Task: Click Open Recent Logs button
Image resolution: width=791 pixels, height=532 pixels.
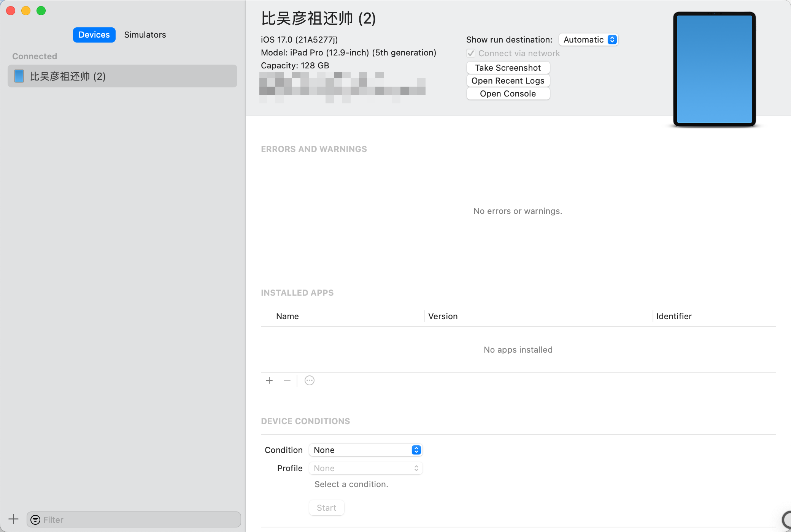Action: (x=508, y=81)
